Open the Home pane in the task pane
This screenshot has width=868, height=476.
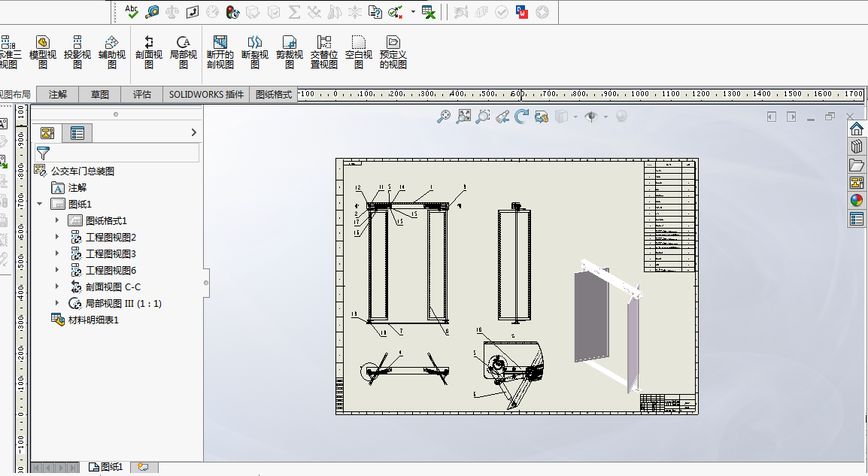(857, 129)
